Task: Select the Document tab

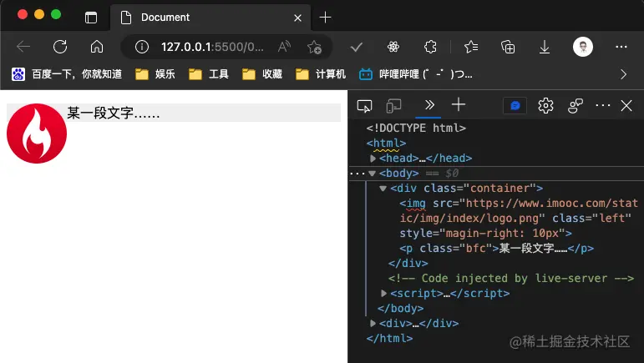Action: point(210,18)
